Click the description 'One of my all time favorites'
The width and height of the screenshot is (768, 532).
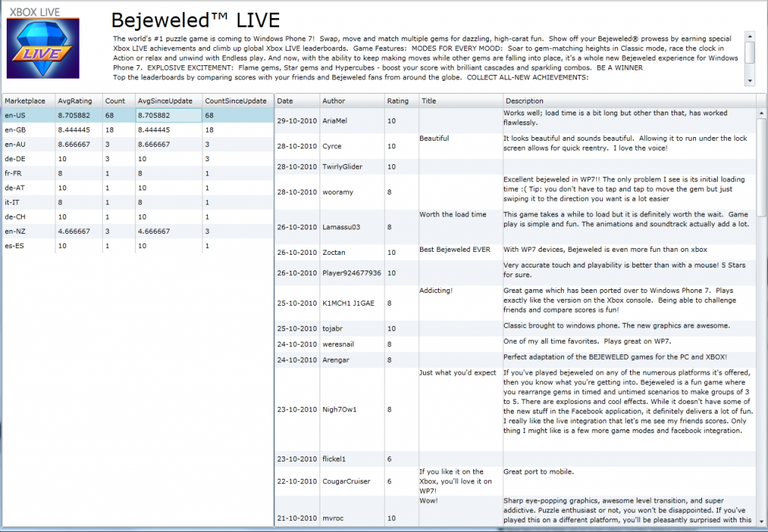point(587,341)
